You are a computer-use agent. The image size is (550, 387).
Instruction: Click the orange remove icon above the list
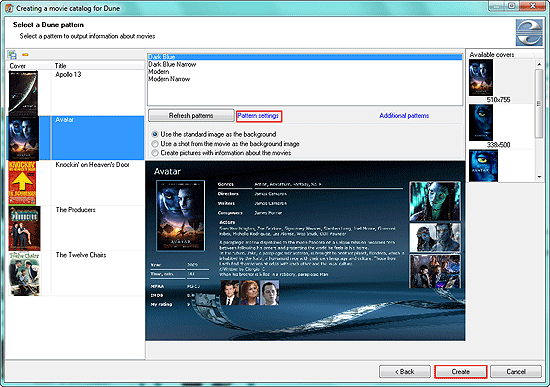click(25, 55)
